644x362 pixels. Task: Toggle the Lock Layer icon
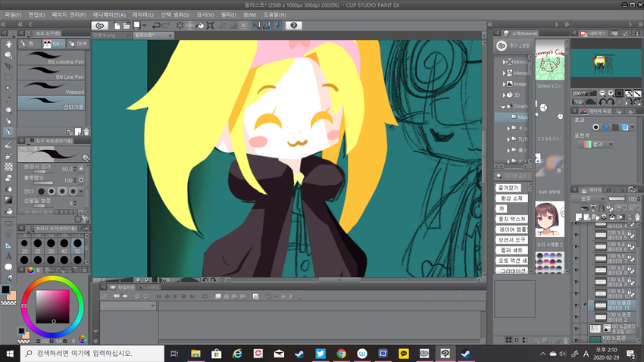pyautogui.click(x=602, y=208)
